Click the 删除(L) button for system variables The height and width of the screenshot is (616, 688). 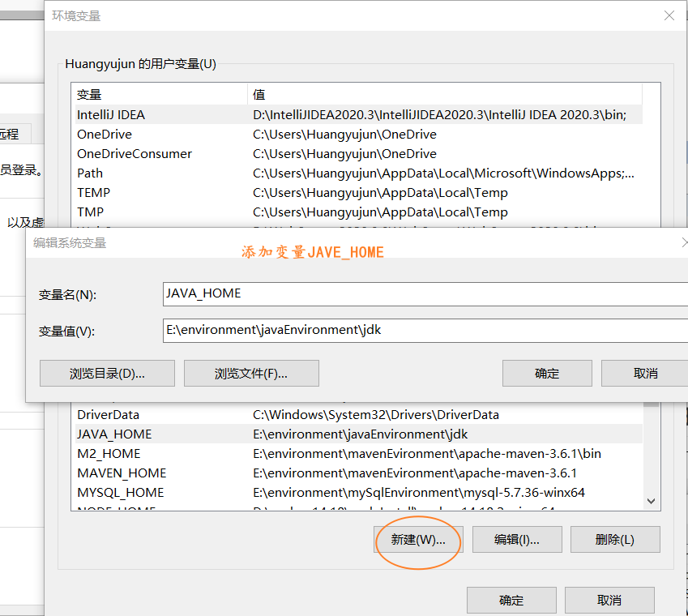pyautogui.click(x=615, y=540)
